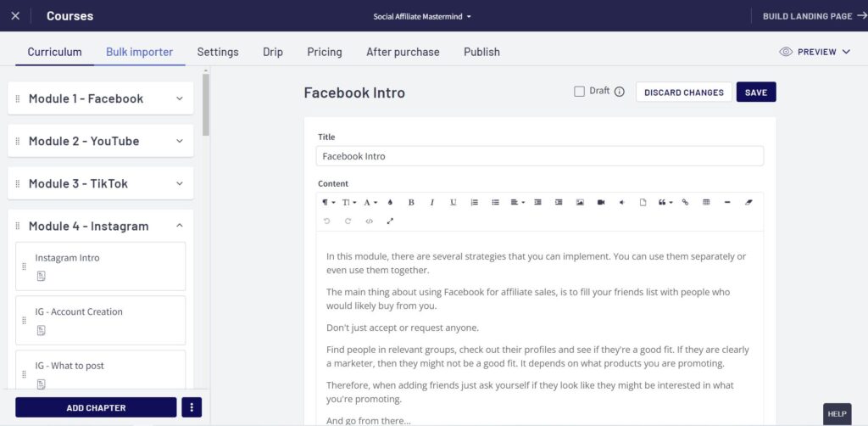Expand the editor to fullscreen
Image resolution: width=868 pixels, height=426 pixels.
[390, 221]
